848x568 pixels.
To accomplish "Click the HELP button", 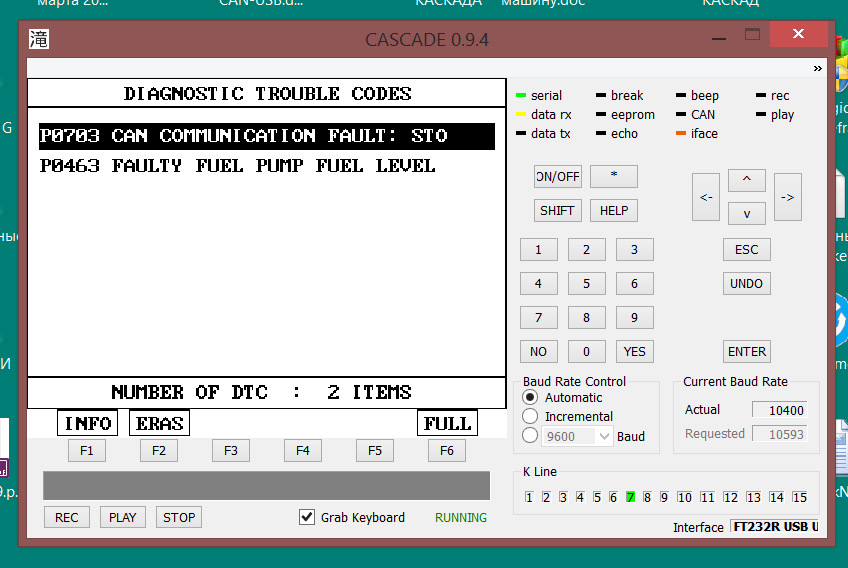I will [x=614, y=210].
